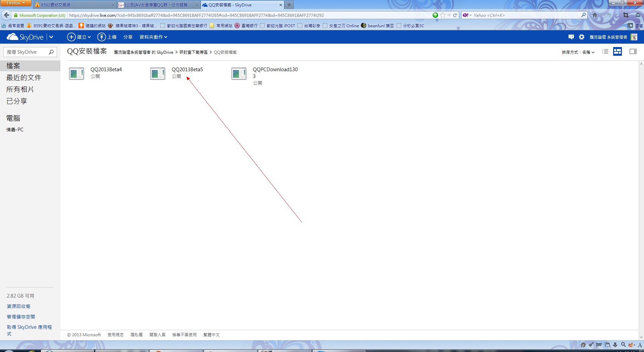Open 使用規定 footer link
This screenshot has height=352, width=644.
[x=115, y=335]
